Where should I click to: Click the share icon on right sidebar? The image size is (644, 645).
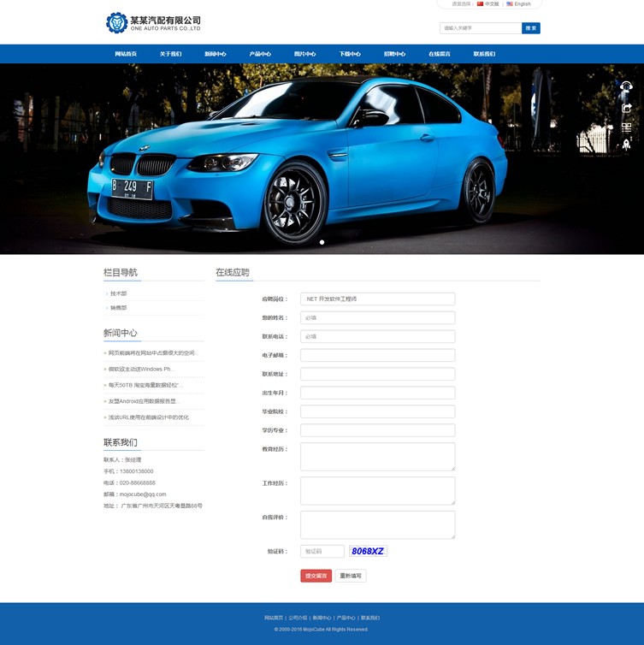click(x=626, y=108)
